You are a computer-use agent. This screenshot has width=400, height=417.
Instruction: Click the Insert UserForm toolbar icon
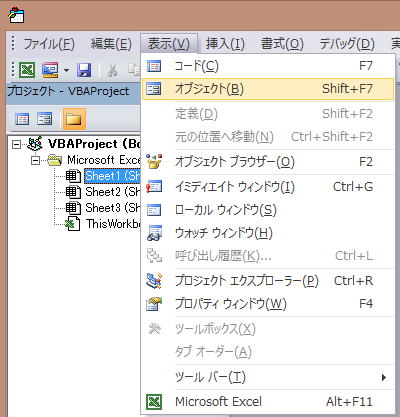(x=50, y=70)
